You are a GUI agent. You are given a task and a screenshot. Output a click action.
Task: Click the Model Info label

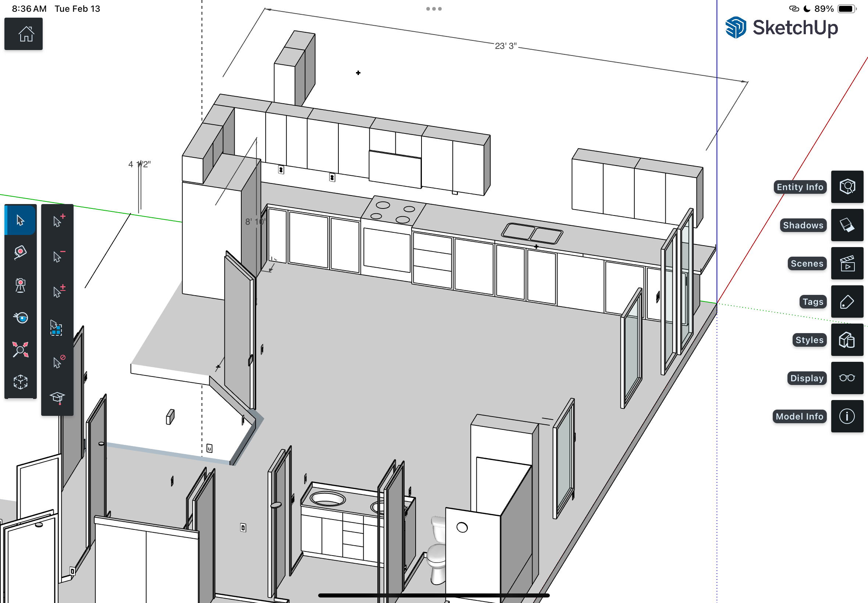pyautogui.click(x=799, y=416)
